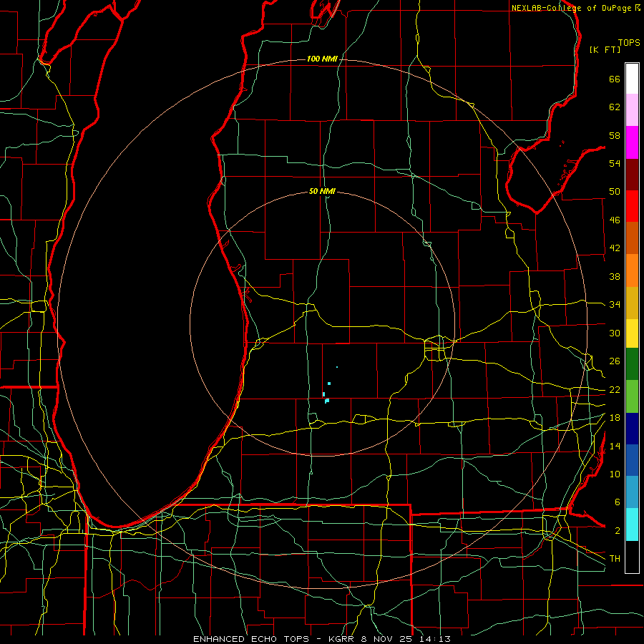
Task: Click the light pink band near 62
Action: click(x=632, y=110)
